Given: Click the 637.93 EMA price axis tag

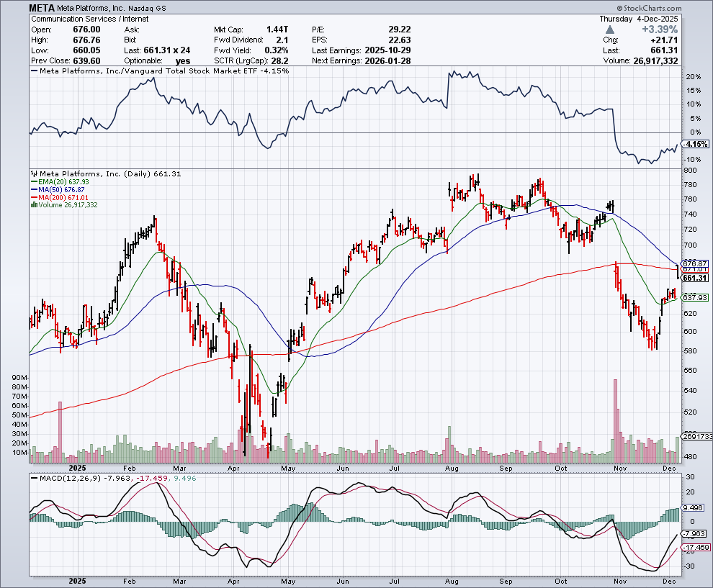Looking at the screenshot, I should click(694, 297).
